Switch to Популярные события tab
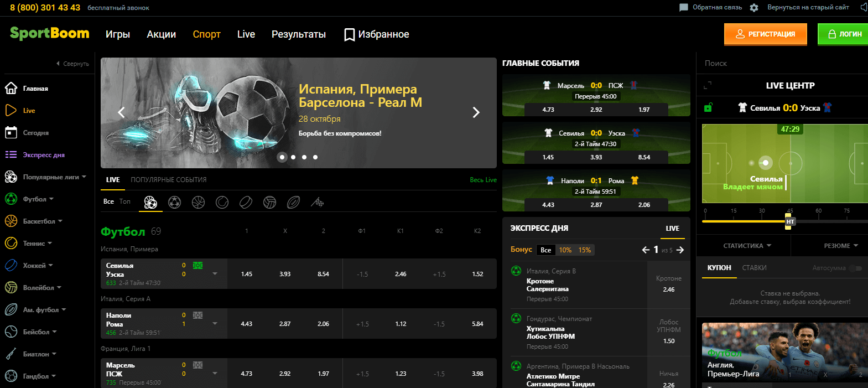This screenshot has height=388, width=868. coord(169,180)
